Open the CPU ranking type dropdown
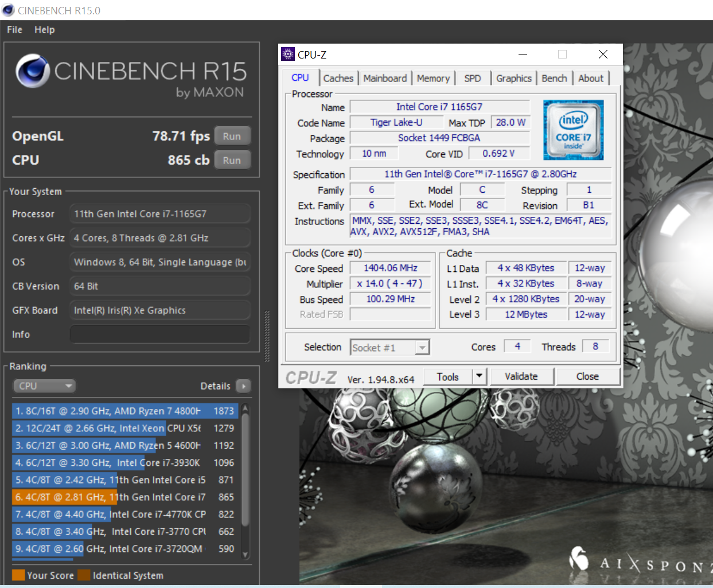 click(x=45, y=386)
